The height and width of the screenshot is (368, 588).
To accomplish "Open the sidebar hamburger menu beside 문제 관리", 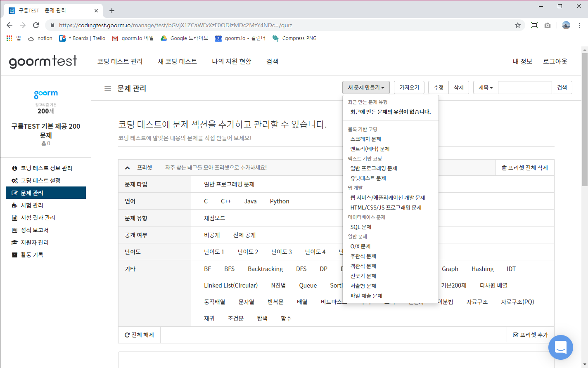I will pyautogui.click(x=107, y=88).
